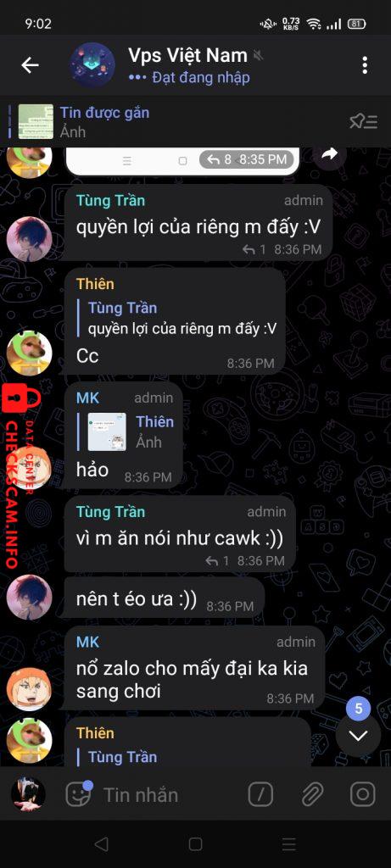391x868 pixels.
Task: Forward the image with the share arrow
Action: 330,155
